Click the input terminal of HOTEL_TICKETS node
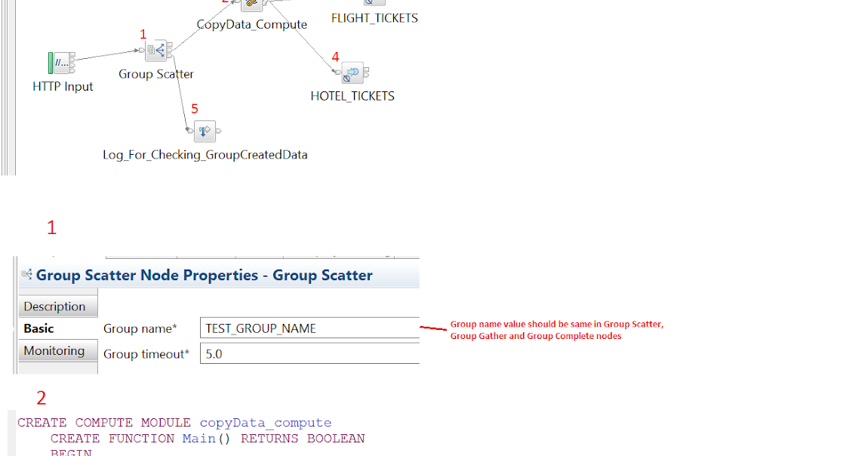 tap(339, 72)
